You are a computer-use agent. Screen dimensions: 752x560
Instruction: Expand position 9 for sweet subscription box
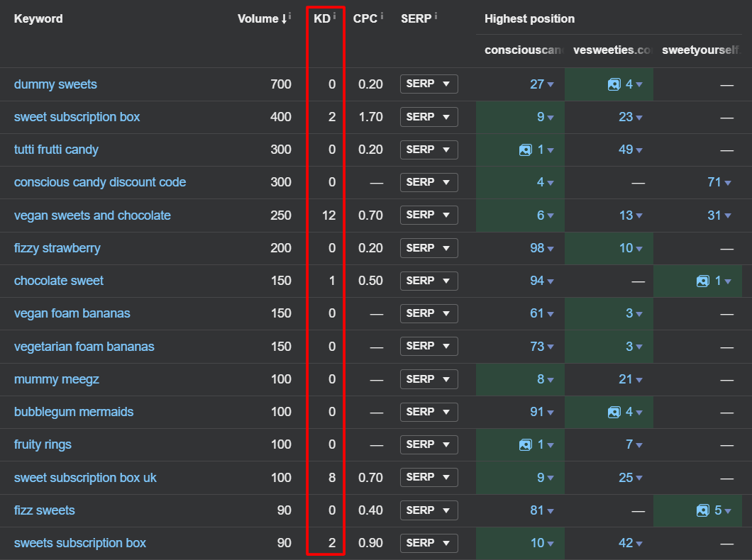pyautogui.click(x=545, y=117)
